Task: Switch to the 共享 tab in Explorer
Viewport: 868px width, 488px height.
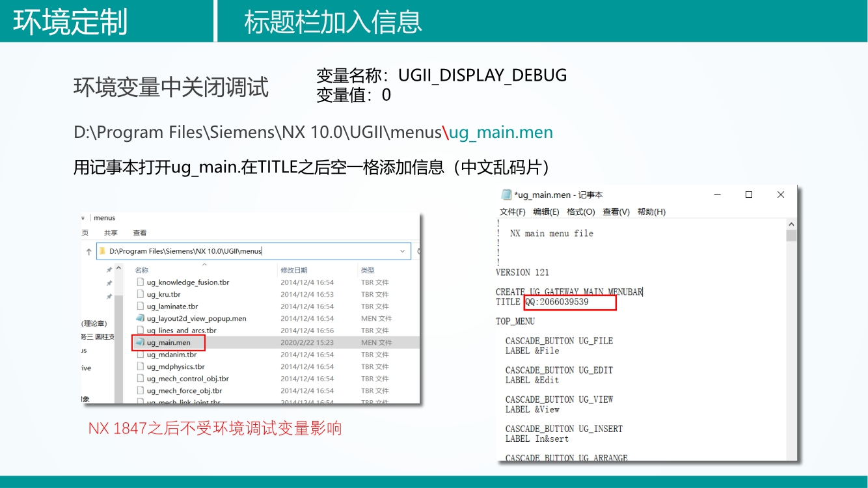Action: pos(111,233)
